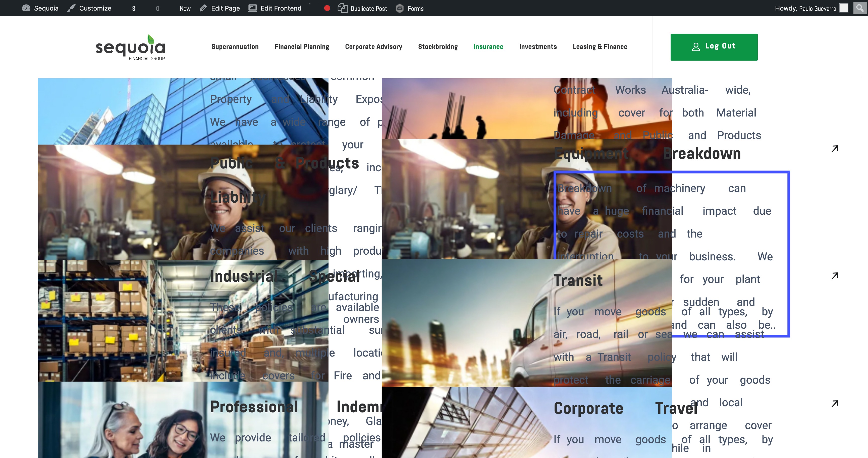Click the red status dot in admin bar
This screenshot has height=458, width=868.
[327, 8]
